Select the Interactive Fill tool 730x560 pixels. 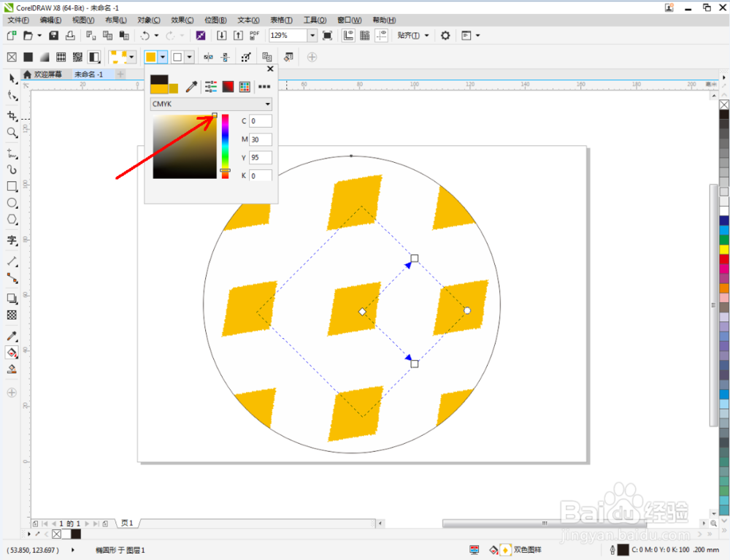coord(12,353)
